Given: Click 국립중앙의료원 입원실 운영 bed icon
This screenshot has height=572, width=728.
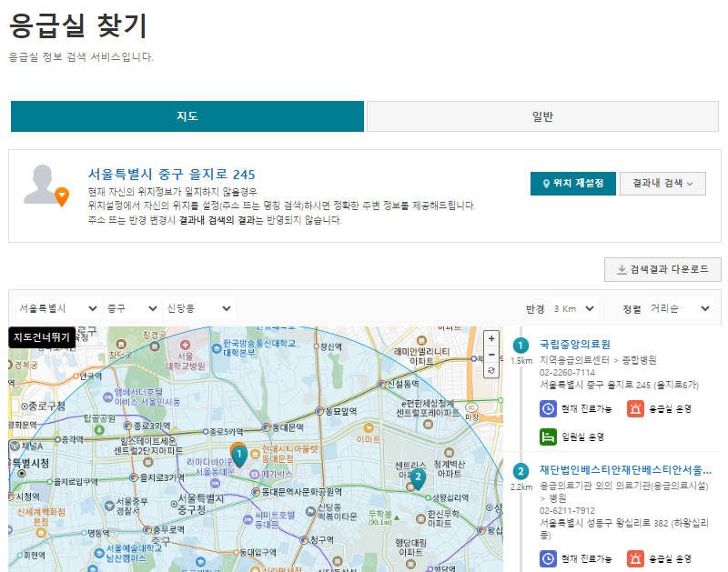Looking at the screenshot, I should pos(548,437).
